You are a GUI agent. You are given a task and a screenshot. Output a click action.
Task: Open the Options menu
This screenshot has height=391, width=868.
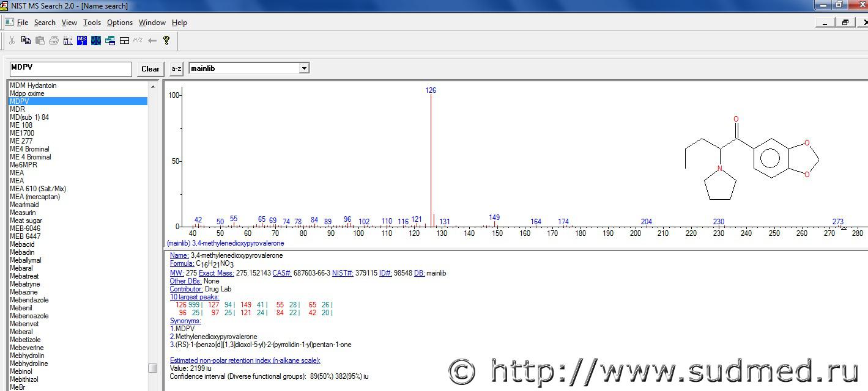click(x=119, y=23)
